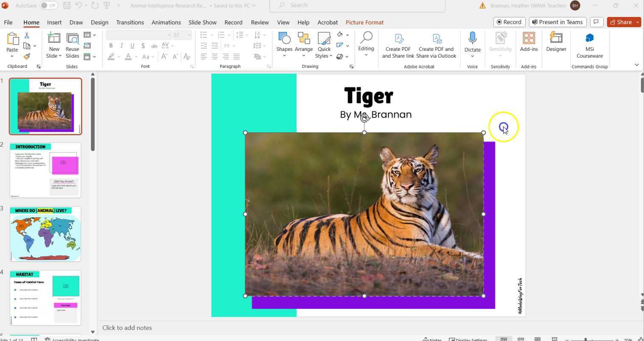Open the font name combo box
The height and width of the screenshot is (341, 644).
pos(139,35)
